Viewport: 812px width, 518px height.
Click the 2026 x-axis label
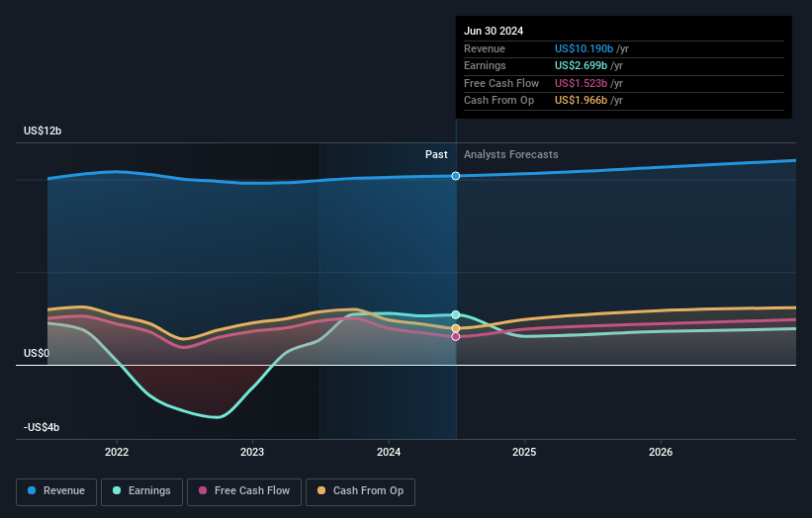point(661,452)
